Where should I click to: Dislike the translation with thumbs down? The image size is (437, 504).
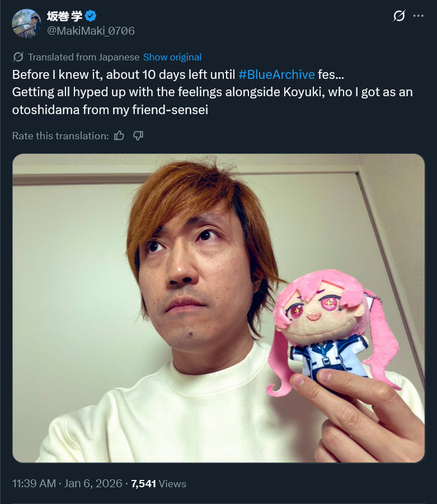click(x=138, y=135)
